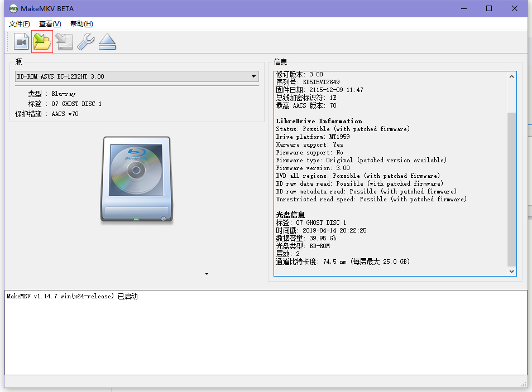
Task: Open preferences with the wrench icon
Action: 85,42
